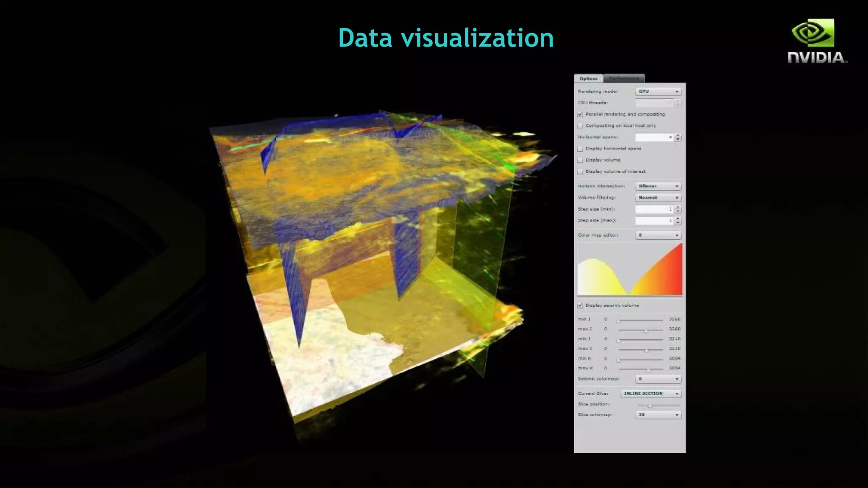This screenshot has width=868, height=488.
Task: Switch to the Options tab
Action: pyautogui.click(x=588, y=78)
